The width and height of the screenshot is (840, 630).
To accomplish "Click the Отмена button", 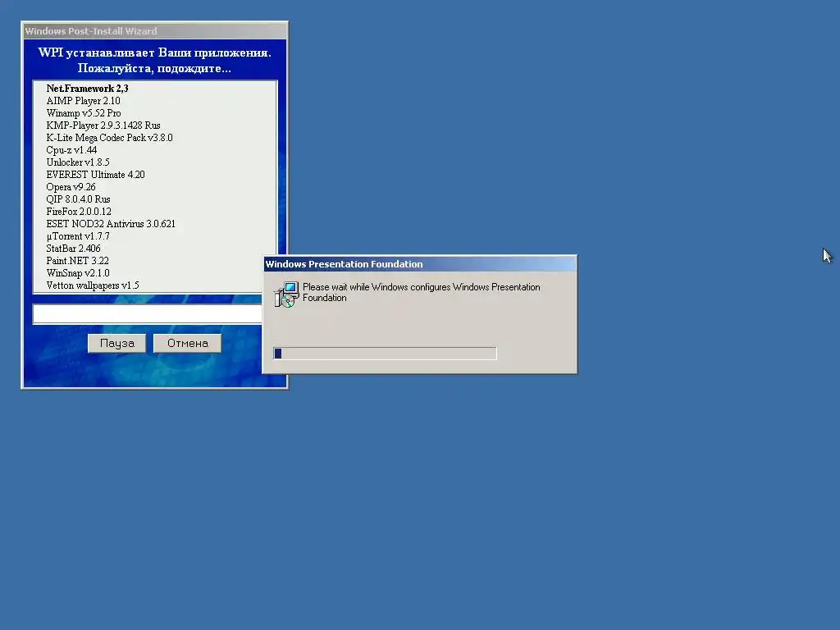I will pyautogui.click(x=188, y=344).
